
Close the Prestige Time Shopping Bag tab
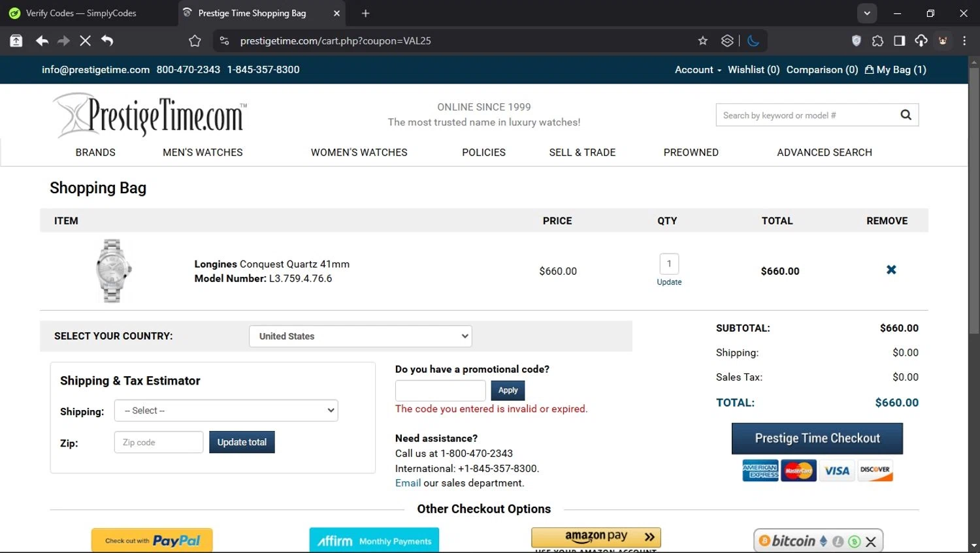336,13
